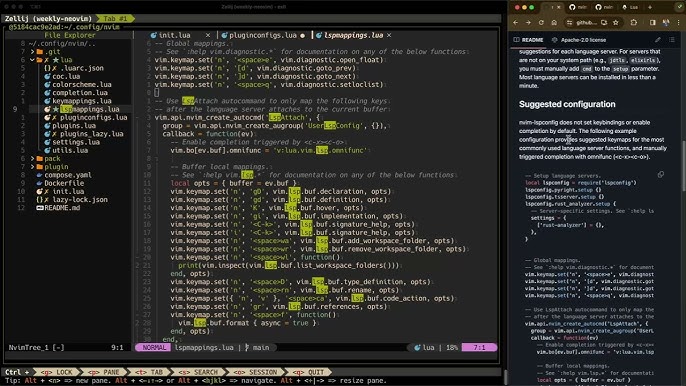
Task: Open utils.lua in File Explorer
Action: [70, 150]
